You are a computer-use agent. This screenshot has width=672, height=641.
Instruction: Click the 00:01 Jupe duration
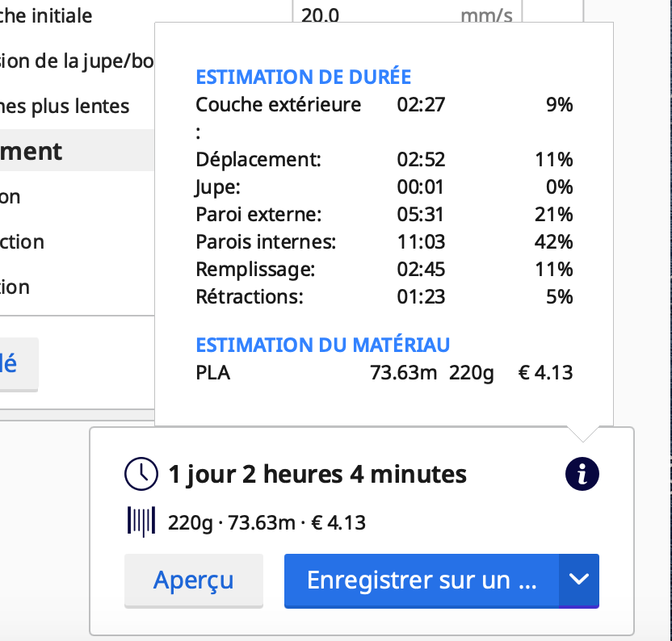pyautogui.click(x=421, y=187)
